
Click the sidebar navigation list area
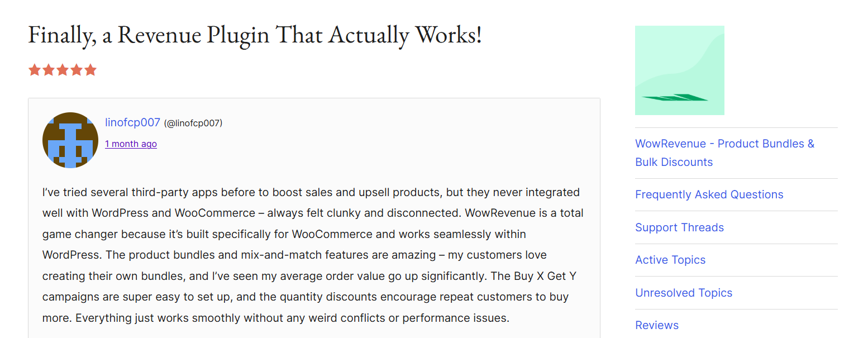tap(736, 235)
